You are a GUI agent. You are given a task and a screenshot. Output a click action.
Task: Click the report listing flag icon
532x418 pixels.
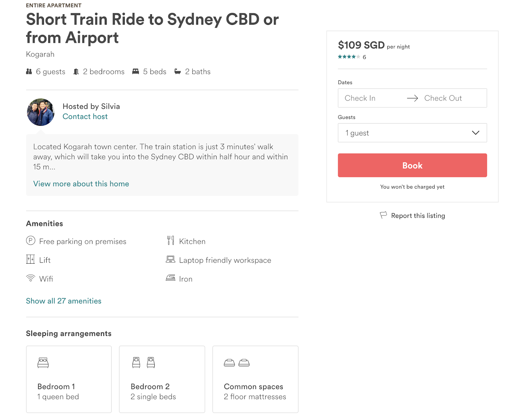pos(383,215)
